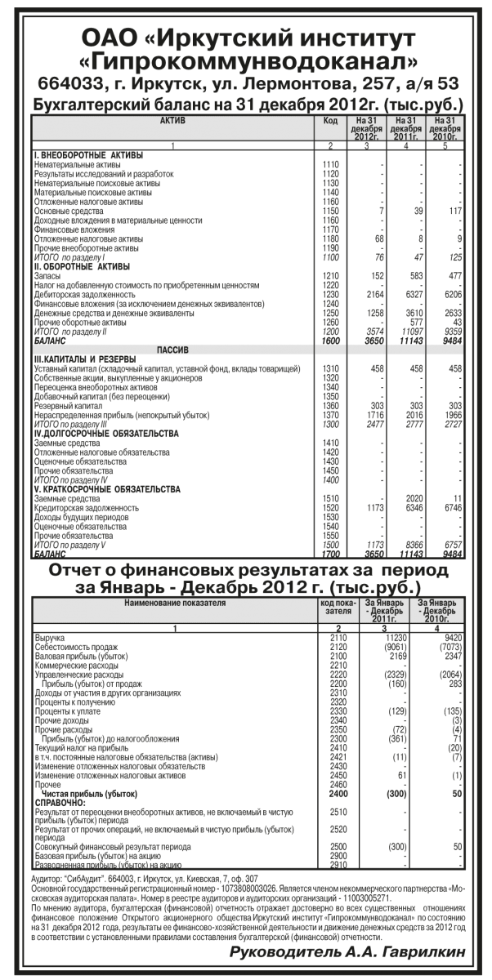Click the АКТИВ column header
The image size is (492, 980).
click(172, 120)
